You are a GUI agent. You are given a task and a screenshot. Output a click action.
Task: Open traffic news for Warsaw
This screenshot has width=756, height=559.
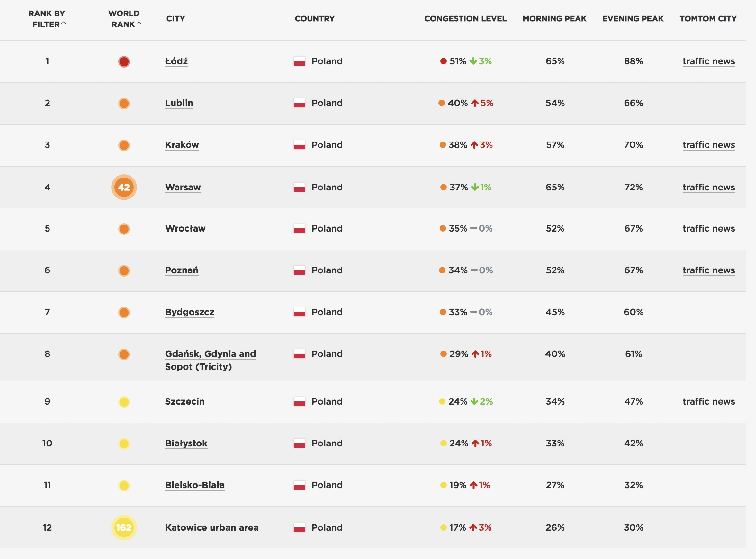[708, 187]
